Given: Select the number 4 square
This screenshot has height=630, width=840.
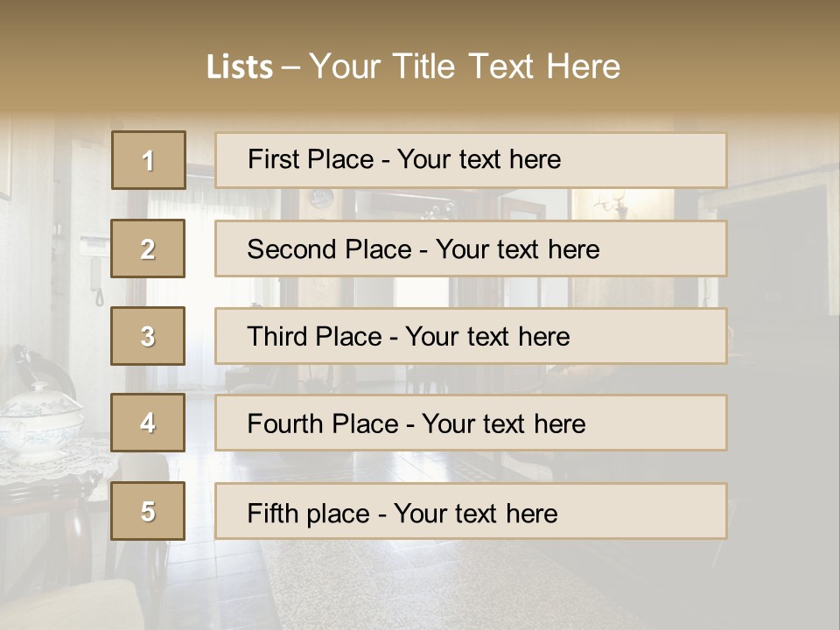Looking at the screenshot, I should point(149,423).
